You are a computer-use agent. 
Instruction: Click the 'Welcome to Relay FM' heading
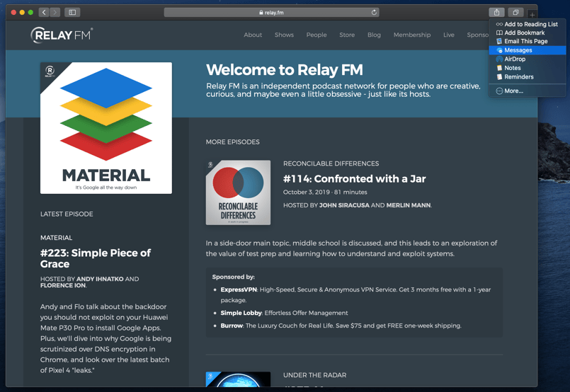284,70
